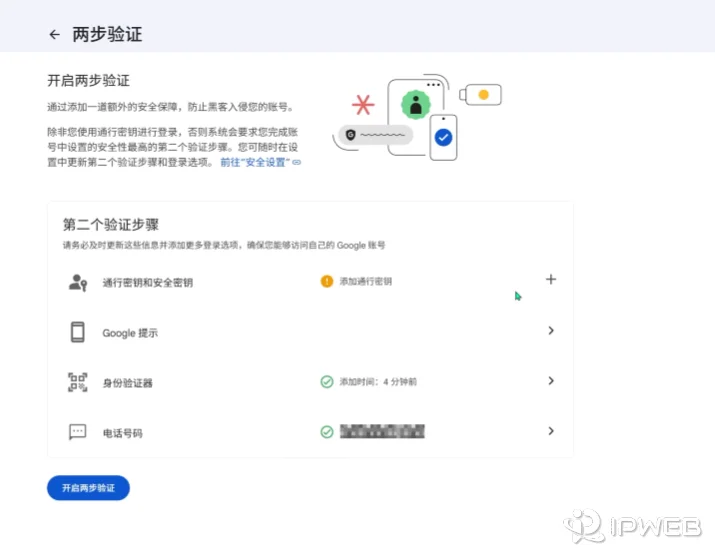The width and height of the screenshot is (715, 556).
Task: Click the 两步验证 page title
Action: point(107,35)
